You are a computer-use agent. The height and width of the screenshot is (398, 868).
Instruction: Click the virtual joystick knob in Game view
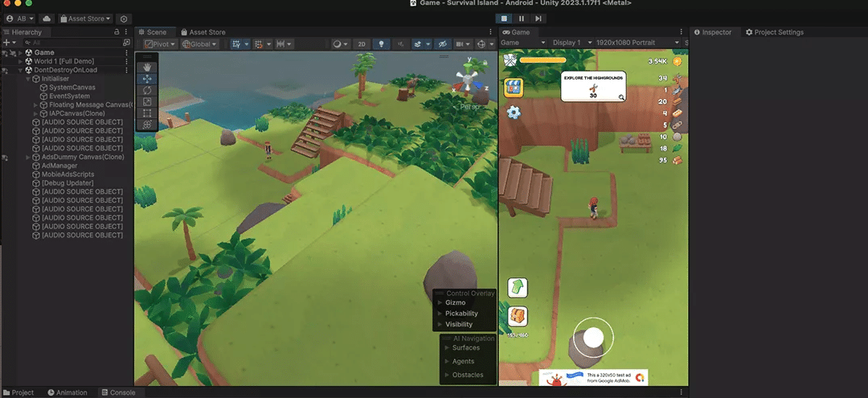click(593, 337)
